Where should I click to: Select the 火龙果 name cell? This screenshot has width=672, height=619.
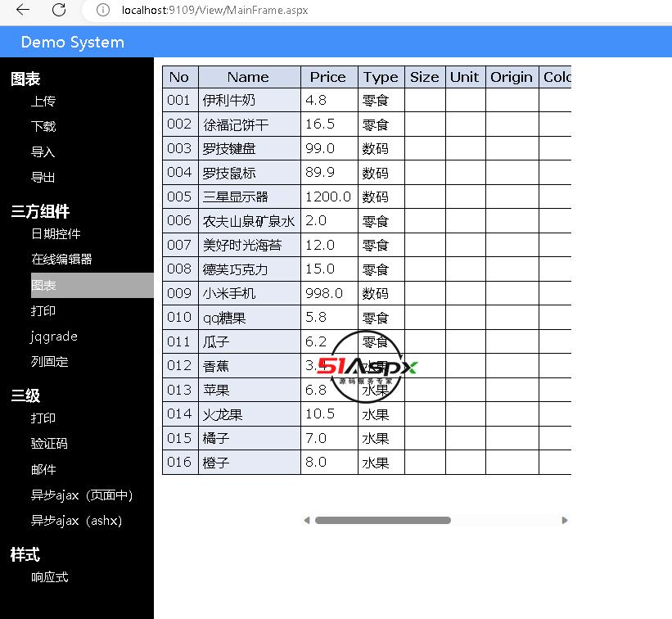[x=249, y=414]
